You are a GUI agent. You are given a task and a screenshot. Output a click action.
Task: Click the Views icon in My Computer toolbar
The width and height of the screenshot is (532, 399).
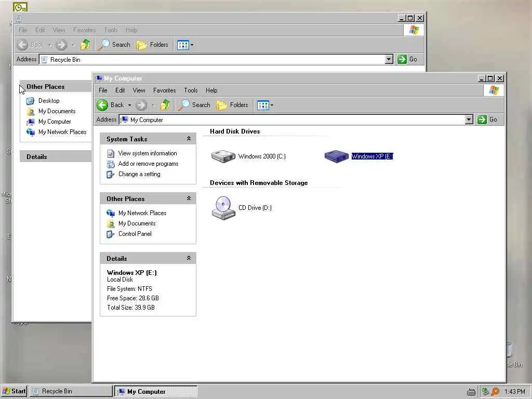tap(263, 105)
